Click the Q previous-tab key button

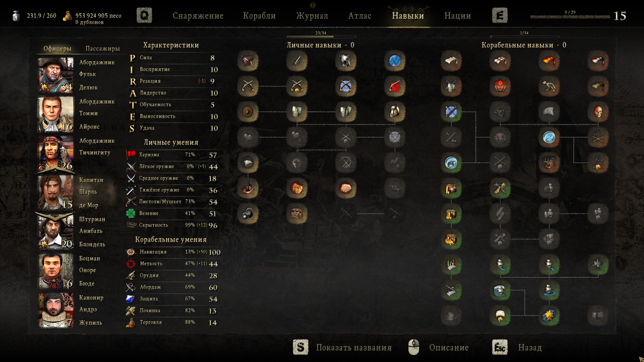144,15
